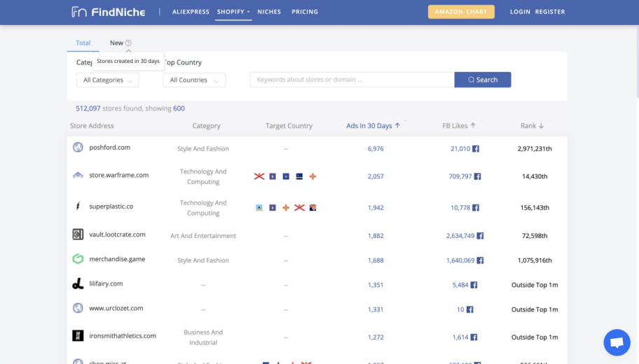Screen dimensions: 639x364
Task: Click merchandise.game store logo
Action: point(78,259)
